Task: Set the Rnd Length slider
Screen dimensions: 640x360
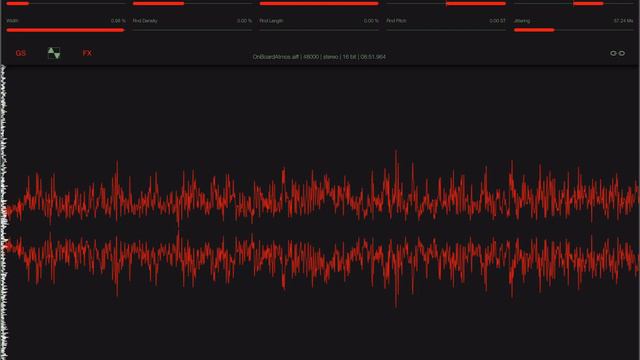Action: [x=319, y=30]
